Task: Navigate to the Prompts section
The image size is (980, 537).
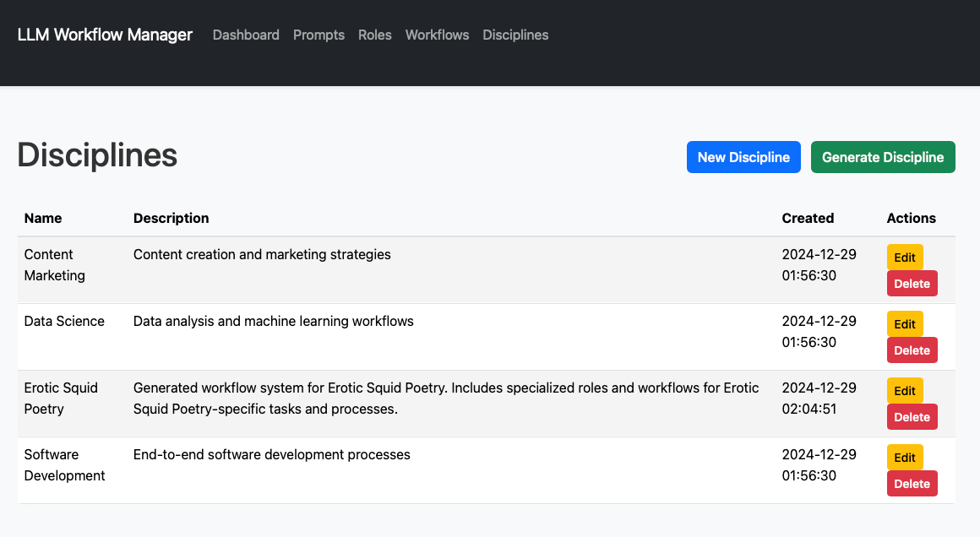Action: (318, 35)
